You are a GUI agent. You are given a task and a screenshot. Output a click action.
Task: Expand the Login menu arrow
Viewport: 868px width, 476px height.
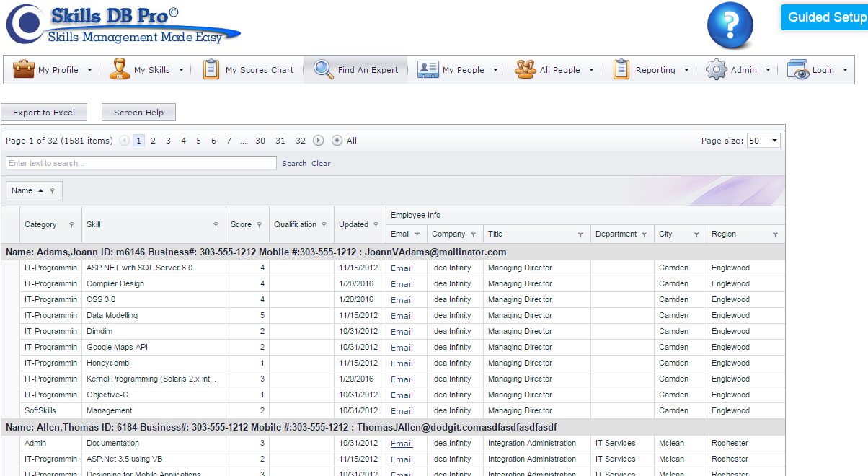click(845, 70)
